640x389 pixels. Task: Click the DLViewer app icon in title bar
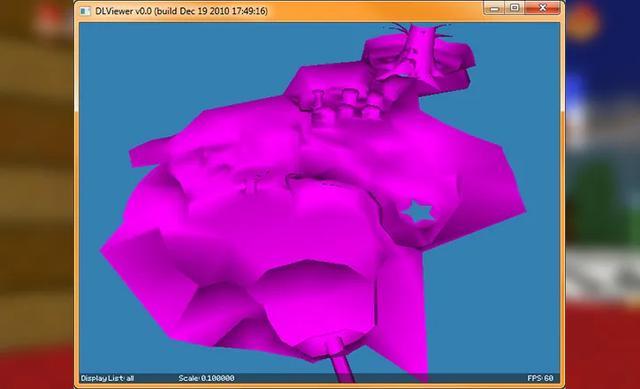pyautogui.click(x=85, y=11)
